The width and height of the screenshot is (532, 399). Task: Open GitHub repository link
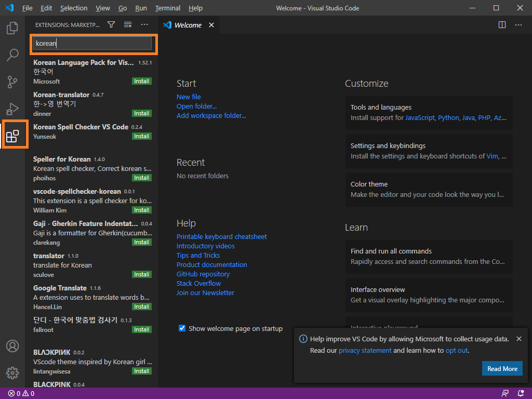(x=203, y=274)
